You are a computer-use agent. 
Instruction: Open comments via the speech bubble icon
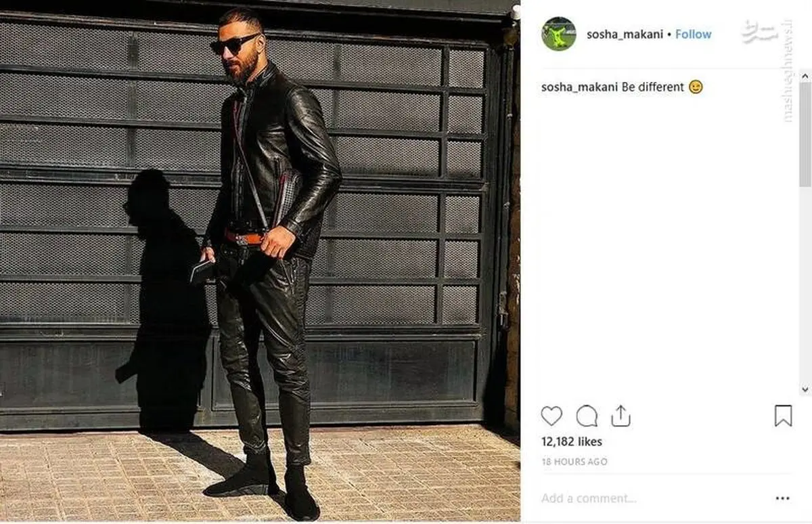point(587,416)
